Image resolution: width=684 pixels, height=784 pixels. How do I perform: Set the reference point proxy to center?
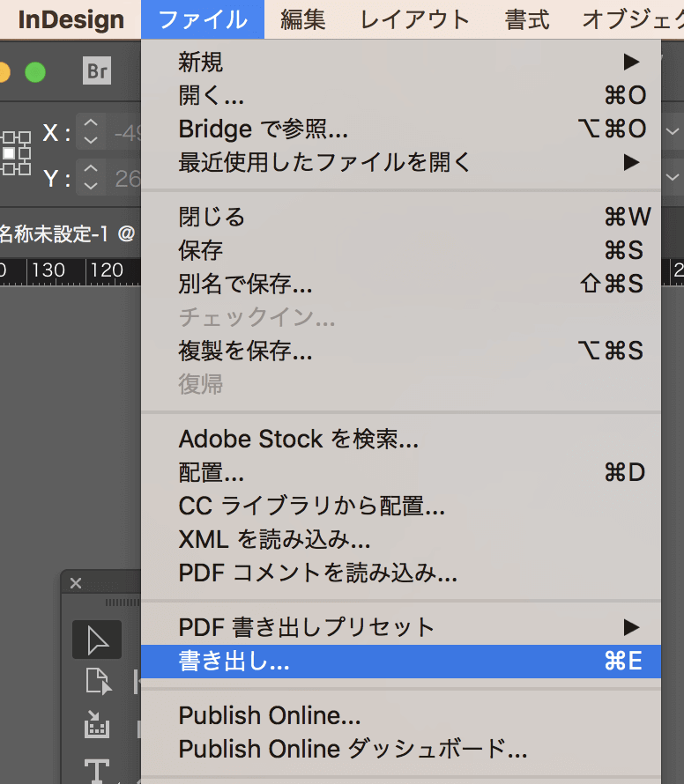click(x=7, y=152)
